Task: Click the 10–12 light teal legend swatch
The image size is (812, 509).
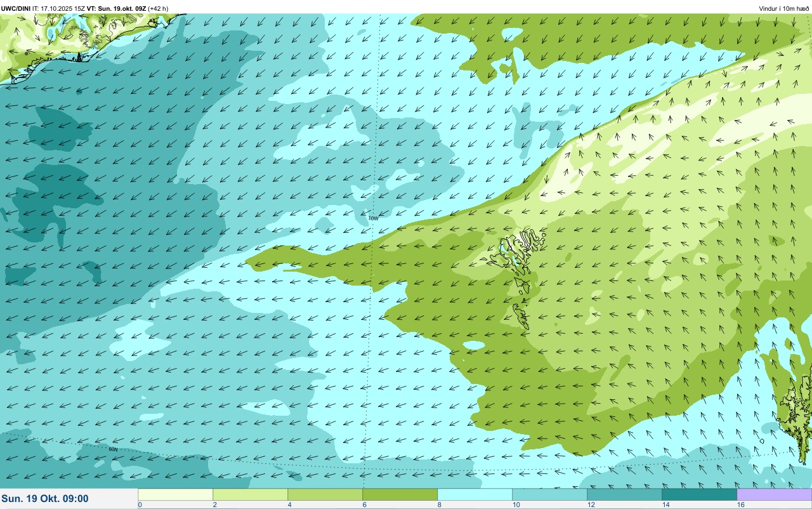Action: pyautogui.click(x=550, y=494)
